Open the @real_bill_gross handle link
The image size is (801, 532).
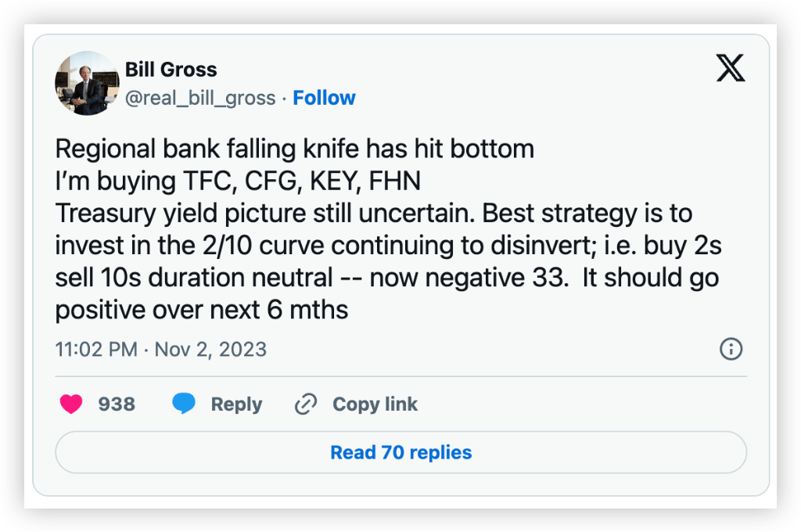200,98
